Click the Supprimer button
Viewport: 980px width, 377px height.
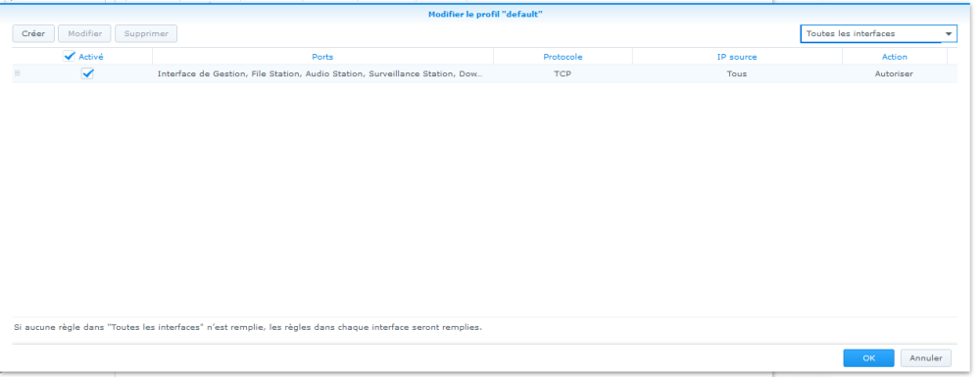tap(146, 33)
